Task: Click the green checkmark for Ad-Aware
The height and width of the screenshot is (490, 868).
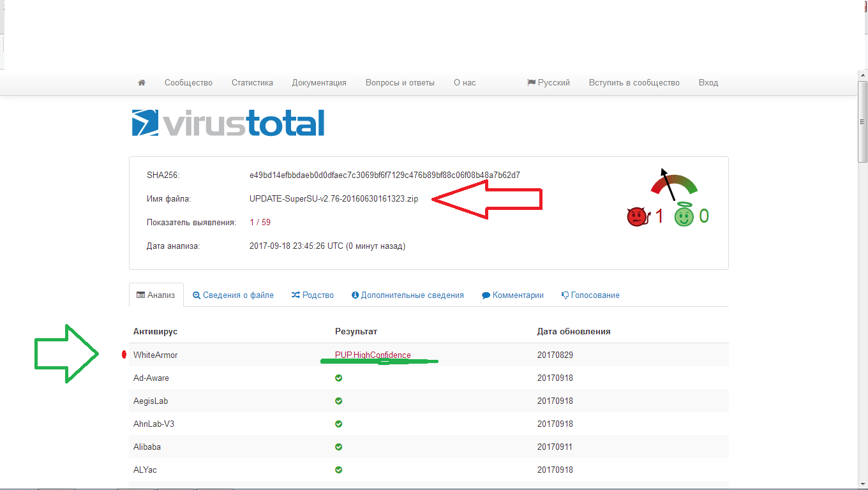Action: (x=339, y=378)
